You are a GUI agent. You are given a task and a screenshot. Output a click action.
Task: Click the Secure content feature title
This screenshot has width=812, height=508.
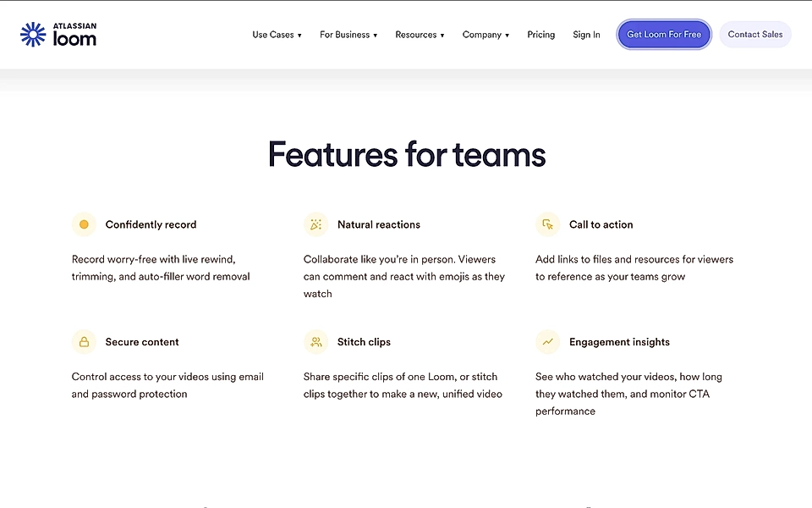pos(141,342)
